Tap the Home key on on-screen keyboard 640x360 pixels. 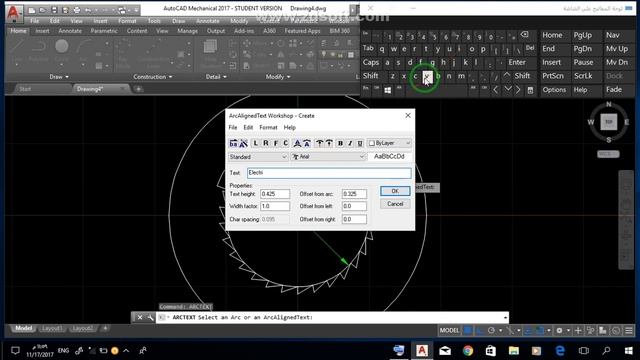(552, 36)
